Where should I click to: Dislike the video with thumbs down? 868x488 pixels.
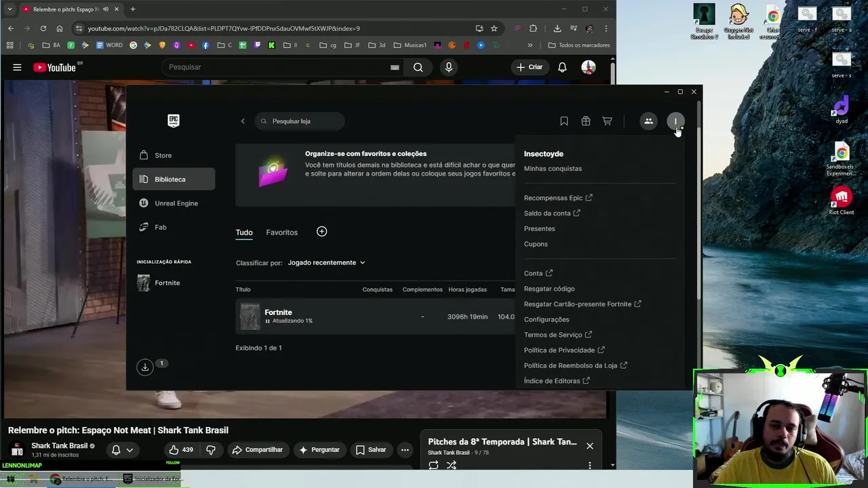(x=211, y=450)
